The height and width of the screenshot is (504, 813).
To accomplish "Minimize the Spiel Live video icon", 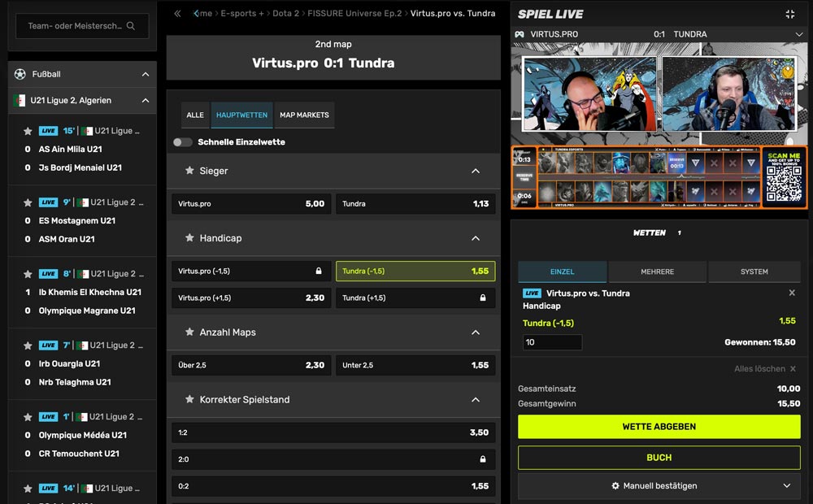I will (789, 14).
